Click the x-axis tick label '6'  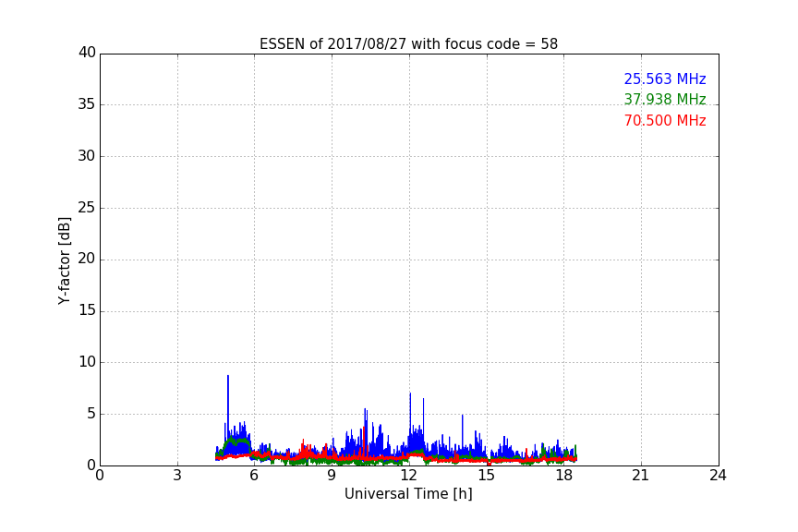[x=254, y=476]
